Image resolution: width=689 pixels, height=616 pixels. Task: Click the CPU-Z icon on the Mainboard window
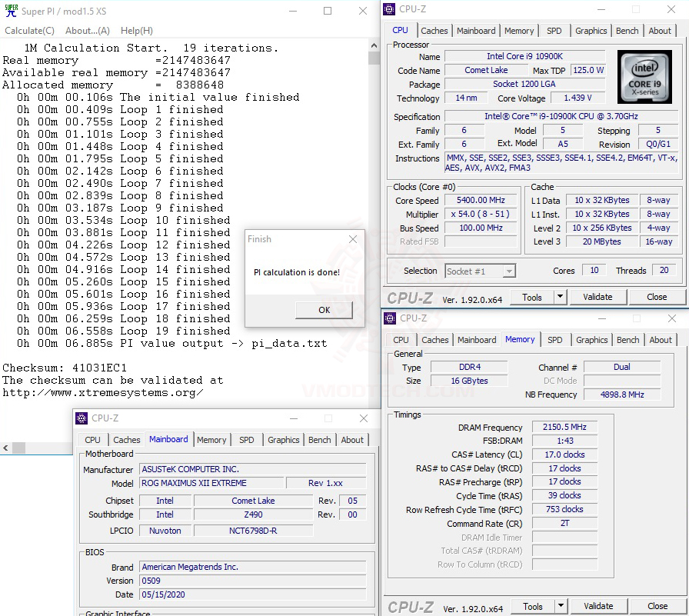pyautogui.click(x=82, y=418)
